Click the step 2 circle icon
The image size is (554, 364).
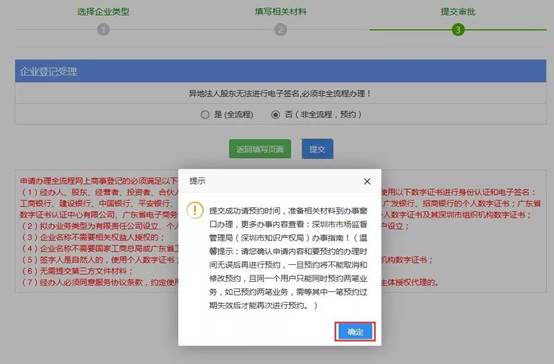click(x=281, y=30)
